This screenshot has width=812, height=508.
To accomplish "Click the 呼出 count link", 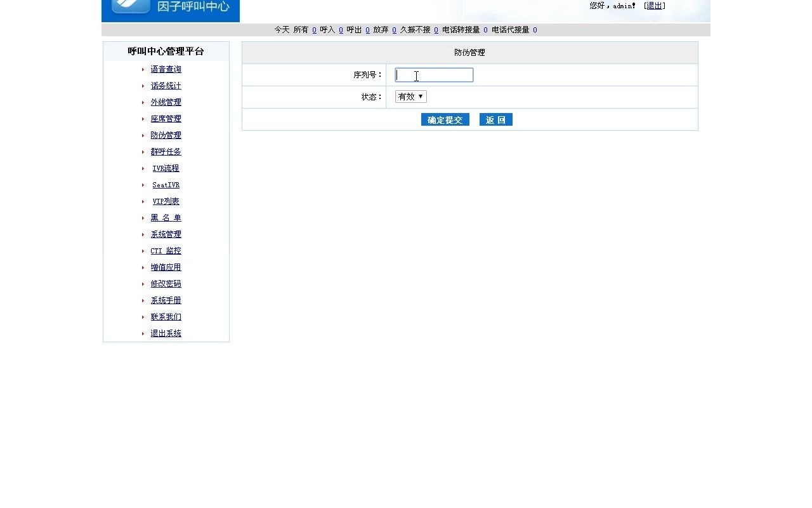I will coord(367,30).
